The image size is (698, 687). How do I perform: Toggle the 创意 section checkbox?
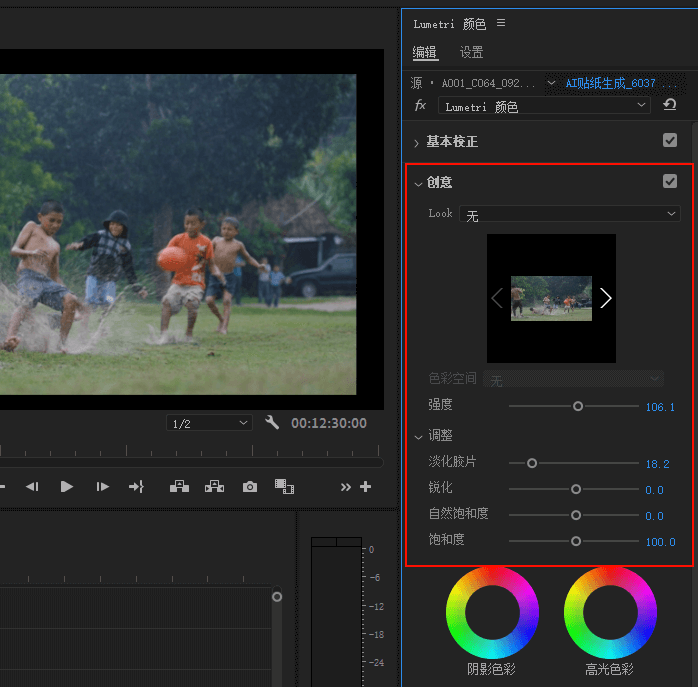click(x=670, y=181)
